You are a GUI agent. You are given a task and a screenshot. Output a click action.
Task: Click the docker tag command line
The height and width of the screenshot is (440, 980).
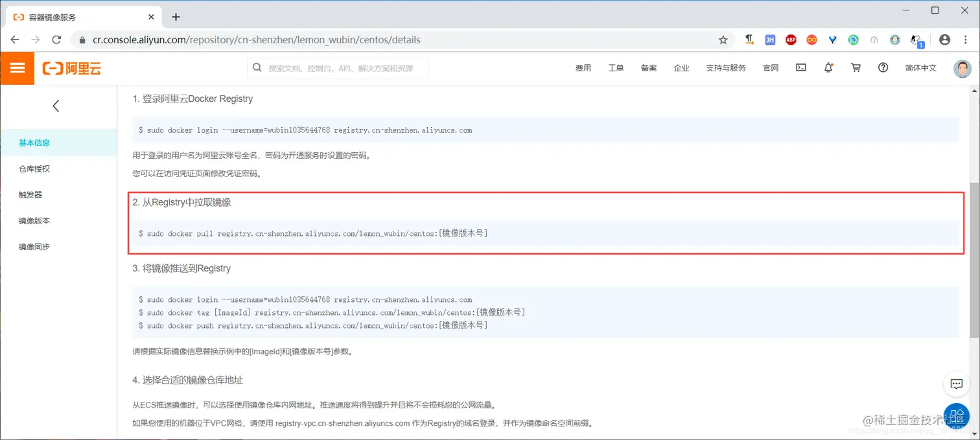332,312
